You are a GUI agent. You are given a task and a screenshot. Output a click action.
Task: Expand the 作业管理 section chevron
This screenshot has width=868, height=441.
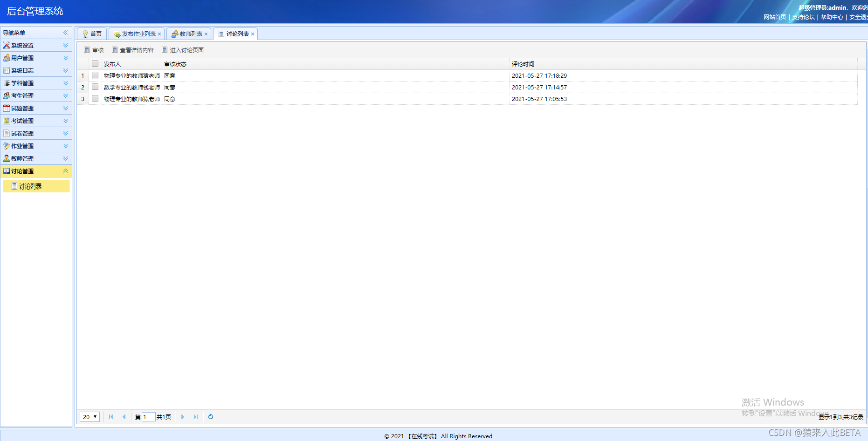click(66, 146)
